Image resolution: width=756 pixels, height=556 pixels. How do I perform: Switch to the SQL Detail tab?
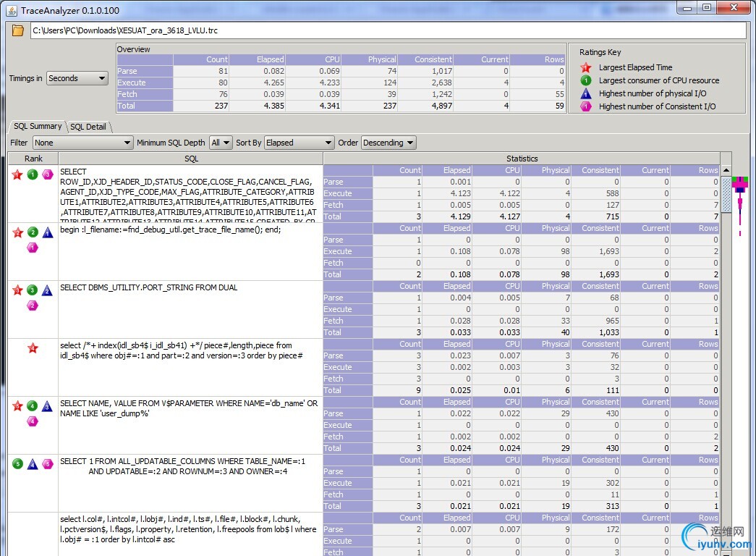[x=88, y=127]
